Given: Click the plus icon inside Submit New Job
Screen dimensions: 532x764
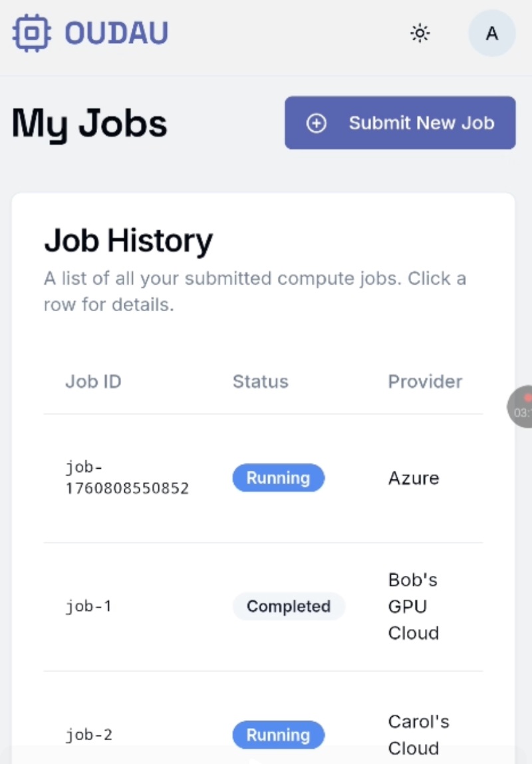Looking at the screenshot, I should coord(316,123).
